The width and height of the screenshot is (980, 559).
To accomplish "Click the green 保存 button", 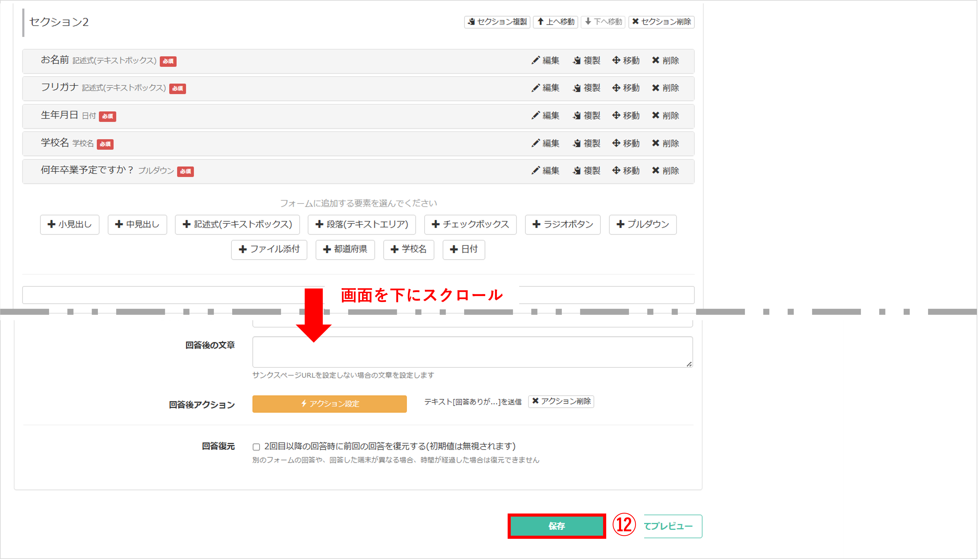I will coord(557,526).
